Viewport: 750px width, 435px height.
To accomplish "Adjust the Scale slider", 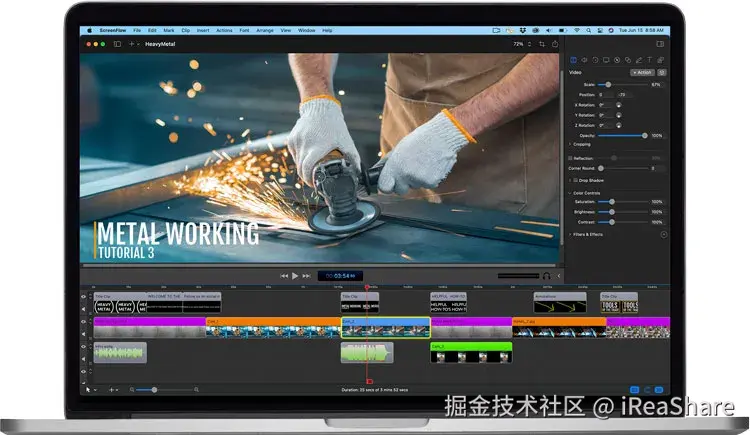I will (x=622, y=84).
